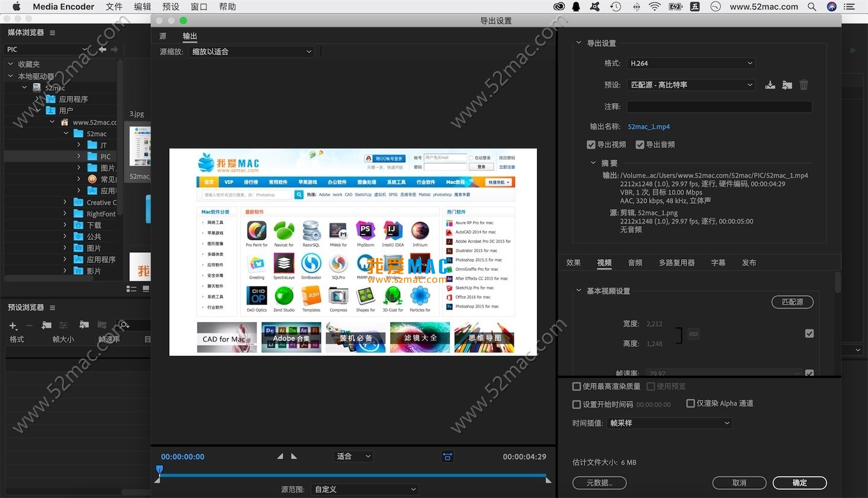Open the 效果 tab

[574, 263]
